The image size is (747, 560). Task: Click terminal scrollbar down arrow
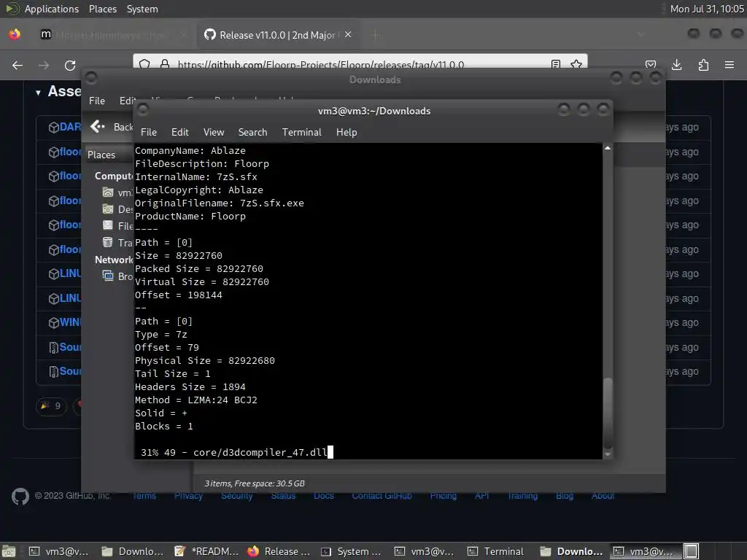click(608, 455)
